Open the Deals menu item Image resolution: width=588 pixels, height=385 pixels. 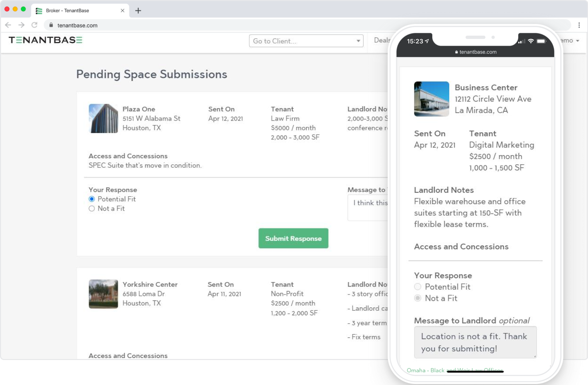[382, 40]
